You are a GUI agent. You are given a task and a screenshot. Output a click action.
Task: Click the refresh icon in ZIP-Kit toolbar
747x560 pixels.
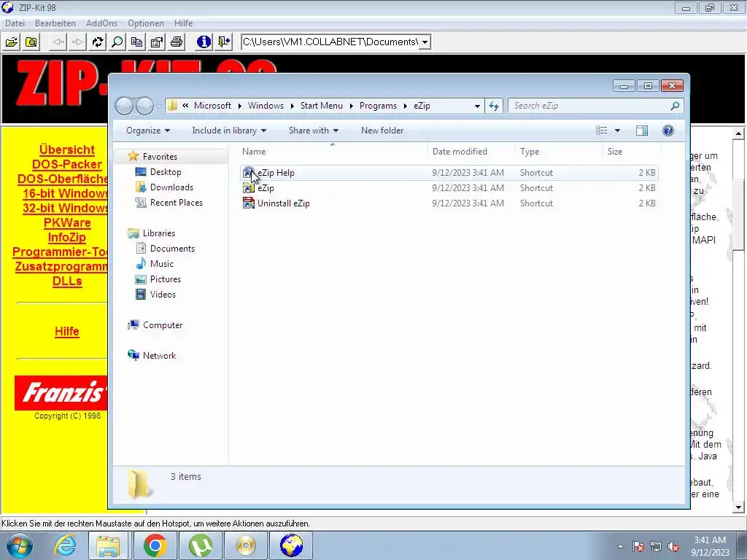[98, 42]
